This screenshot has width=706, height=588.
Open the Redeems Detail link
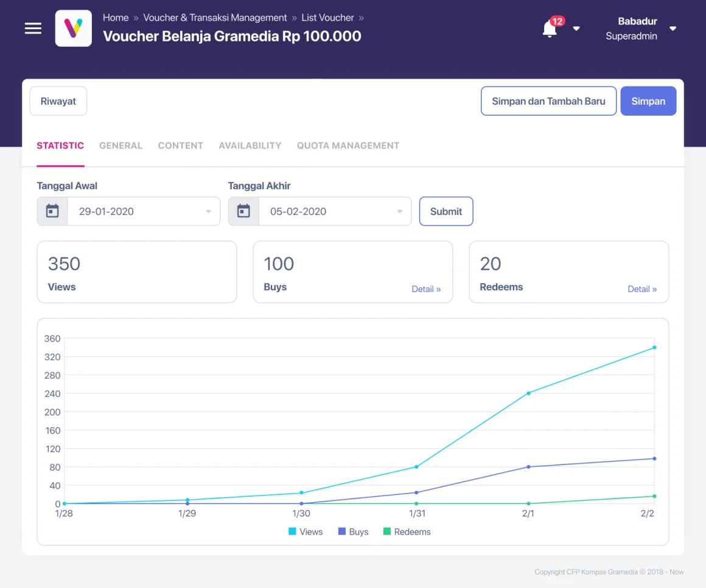coord(642,289)
